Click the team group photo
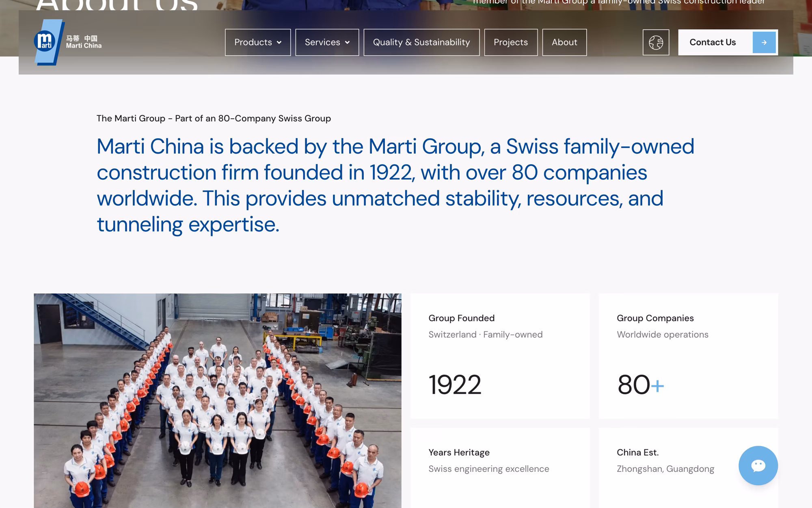Image resolution: width=812 pixels, height=508 pixels. (218, 401)
